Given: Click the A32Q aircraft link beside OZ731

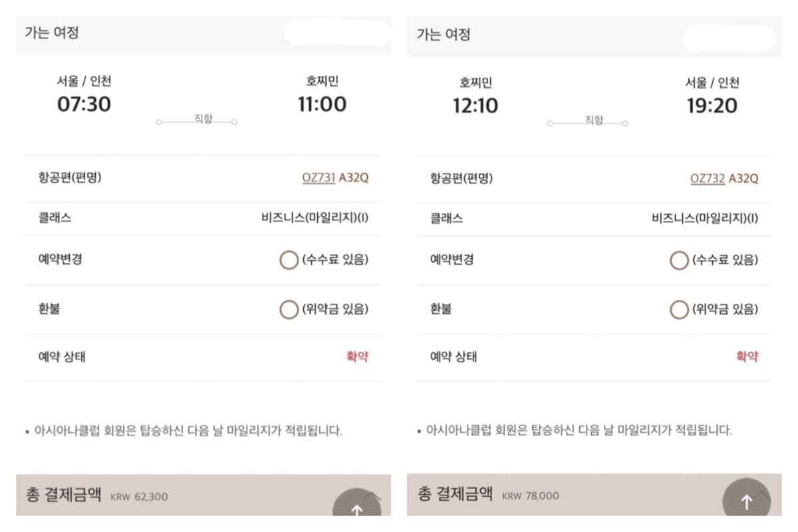Looking at the screenshot, I should [x=353, y=178].
